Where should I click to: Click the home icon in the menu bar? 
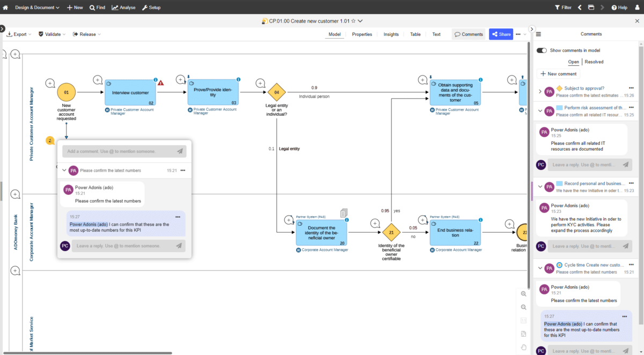coord(5,8)
